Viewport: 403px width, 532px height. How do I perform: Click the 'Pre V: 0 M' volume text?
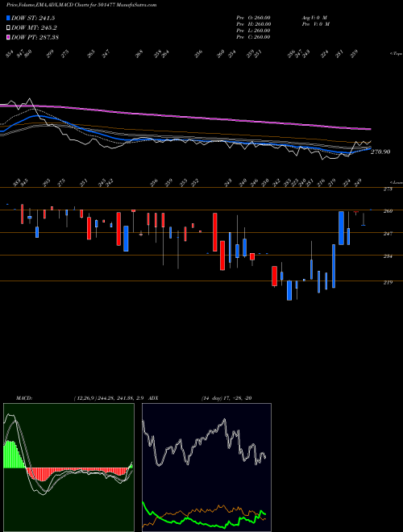pos(315,24)
